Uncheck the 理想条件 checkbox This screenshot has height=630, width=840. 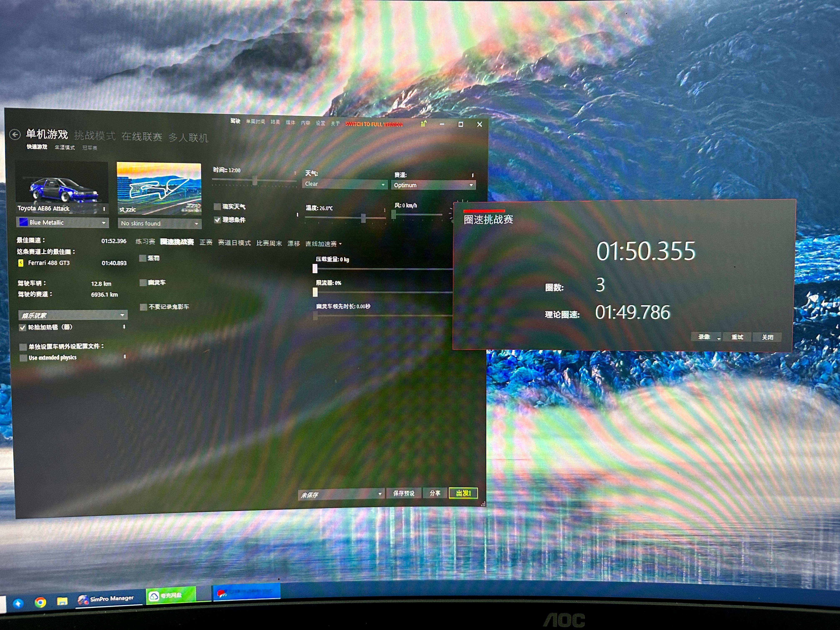click(x=217, y=220)
